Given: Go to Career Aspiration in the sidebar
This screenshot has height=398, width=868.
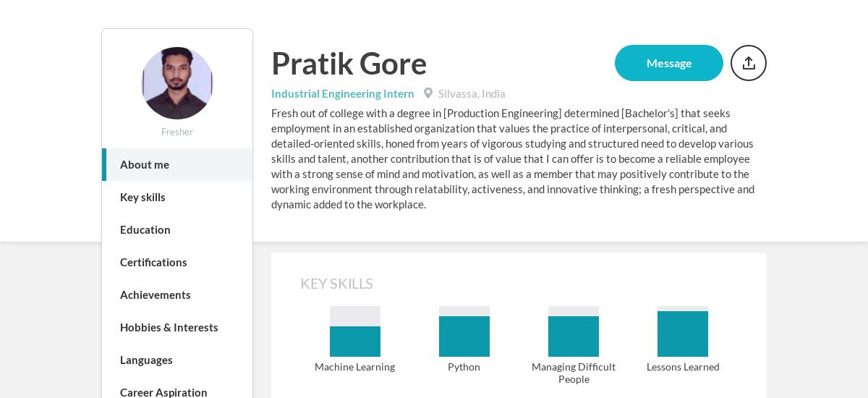Looking at the screenshot, I should 177,391.
